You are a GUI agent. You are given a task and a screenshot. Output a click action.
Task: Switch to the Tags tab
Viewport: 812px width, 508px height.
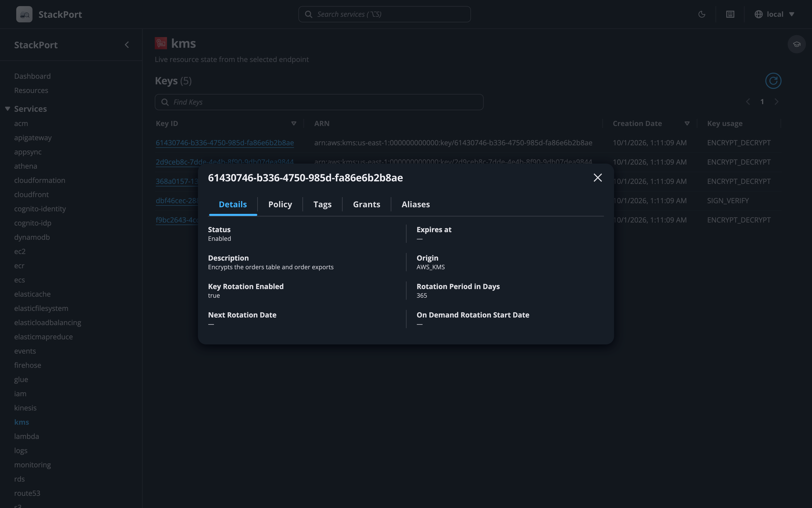point(322,204)
